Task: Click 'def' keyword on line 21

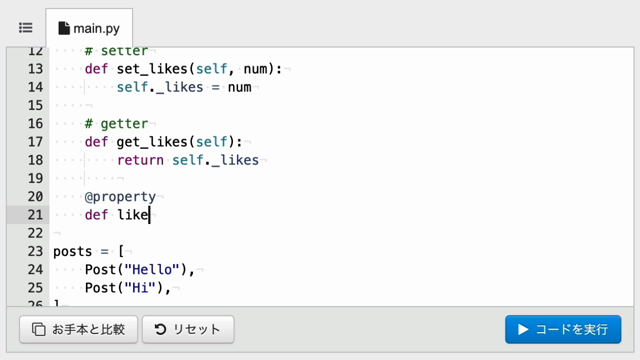Action: coord(96,215)
